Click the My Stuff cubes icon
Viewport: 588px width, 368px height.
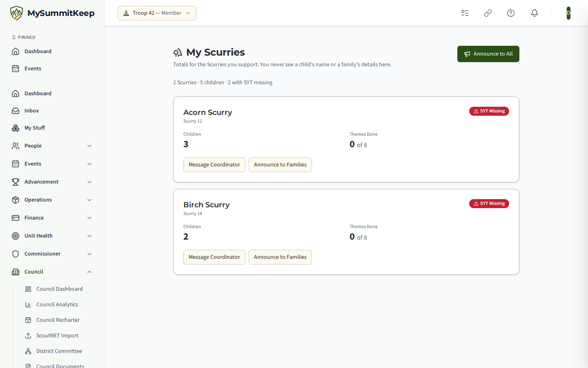pyautogui.click(x=16, y=128)
